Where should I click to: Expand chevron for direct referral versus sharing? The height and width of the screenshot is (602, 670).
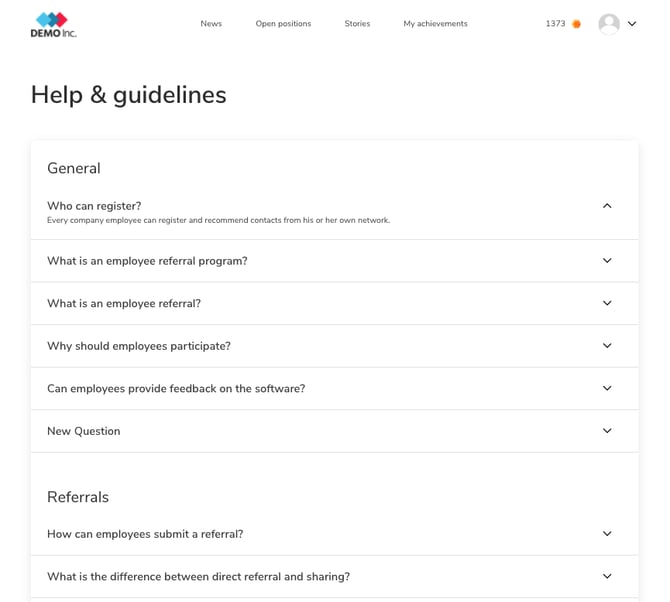click(x=607, y=576)
